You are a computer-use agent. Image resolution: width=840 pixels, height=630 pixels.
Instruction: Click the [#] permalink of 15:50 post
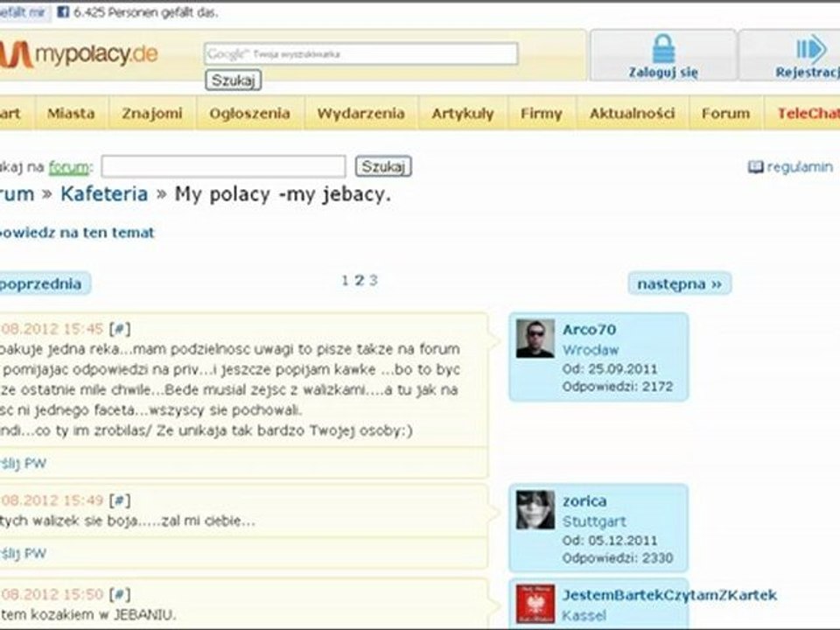(x=120, y=594)
